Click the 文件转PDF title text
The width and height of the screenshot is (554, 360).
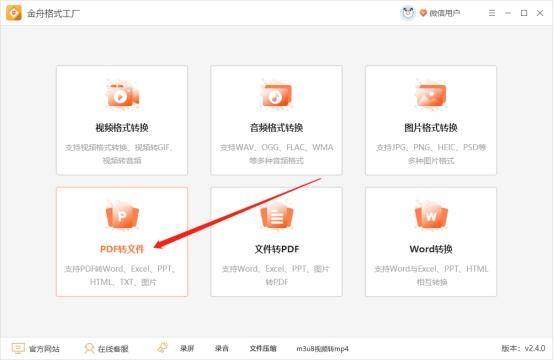pyautogui.click(x=277, y=249)
